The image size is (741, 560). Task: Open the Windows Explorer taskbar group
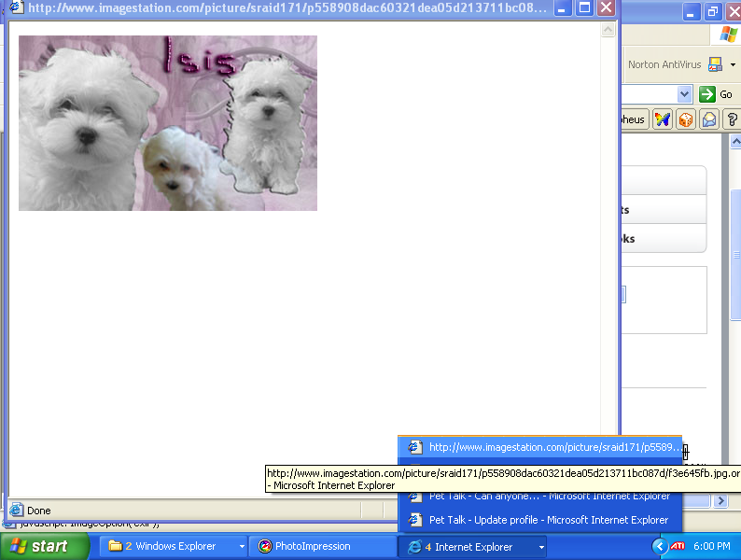point(175,546)
